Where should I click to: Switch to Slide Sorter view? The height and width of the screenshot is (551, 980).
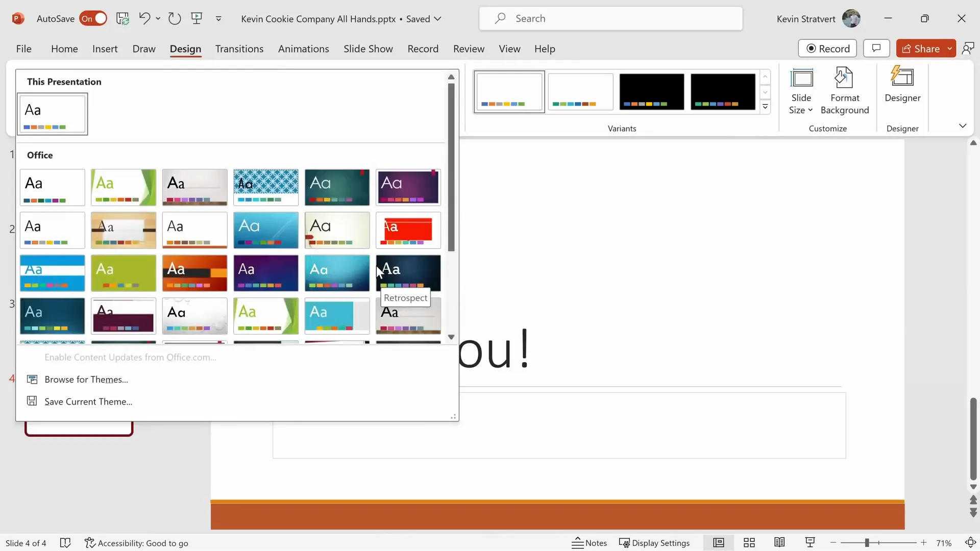point(749,543)
